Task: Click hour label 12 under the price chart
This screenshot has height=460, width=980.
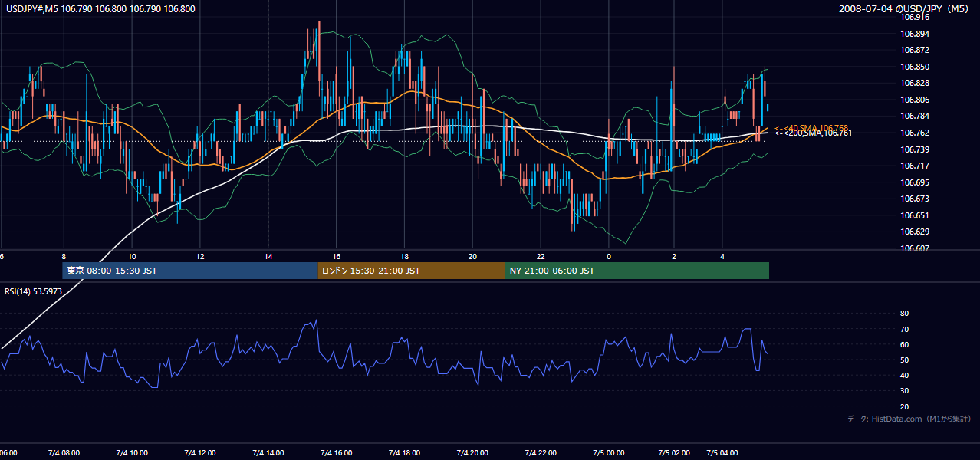Action: (199, 256)
